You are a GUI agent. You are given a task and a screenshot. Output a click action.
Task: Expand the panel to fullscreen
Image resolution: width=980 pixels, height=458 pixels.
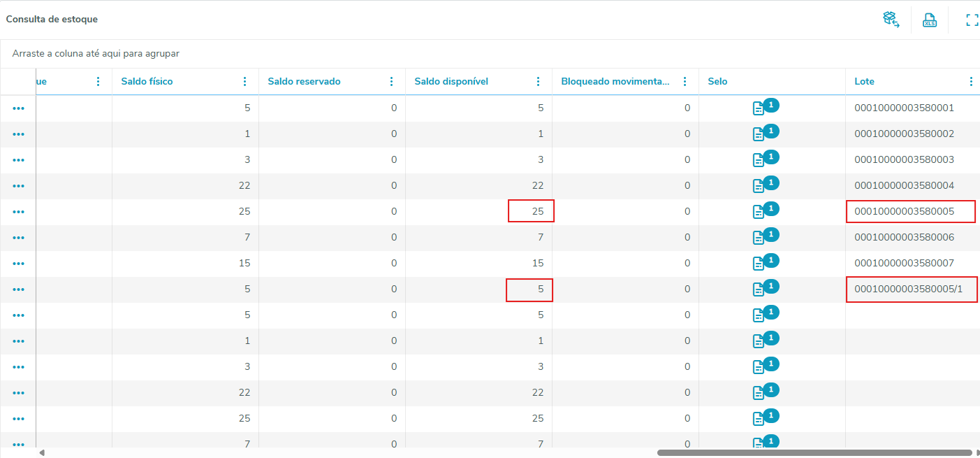click(972, 20)
